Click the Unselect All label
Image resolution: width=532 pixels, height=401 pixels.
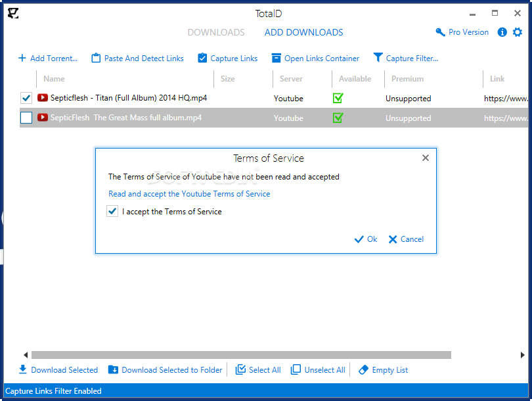[324, 369]
